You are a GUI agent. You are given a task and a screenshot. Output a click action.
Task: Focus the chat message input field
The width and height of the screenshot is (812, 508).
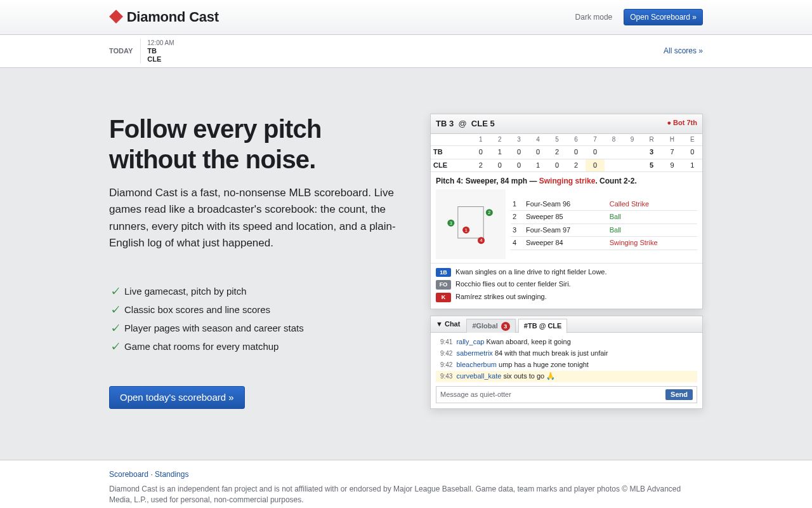550,394
